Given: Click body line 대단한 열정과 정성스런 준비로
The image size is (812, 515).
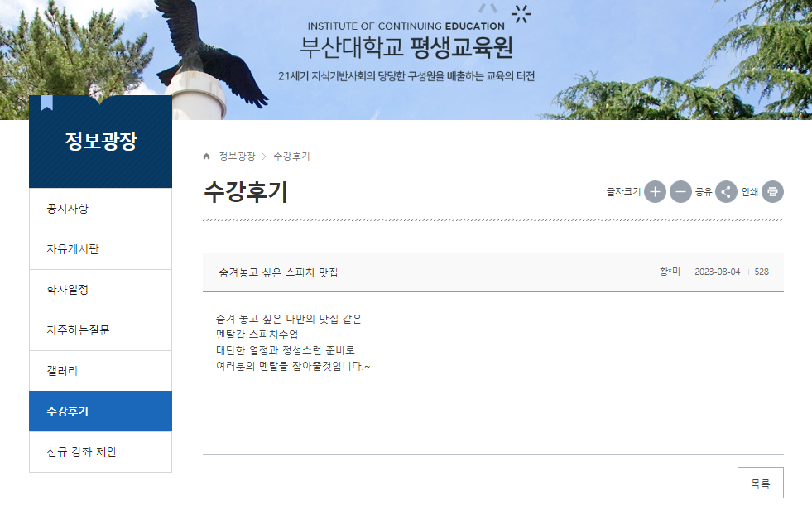Looking at the screenshot, I should (286, 350).
